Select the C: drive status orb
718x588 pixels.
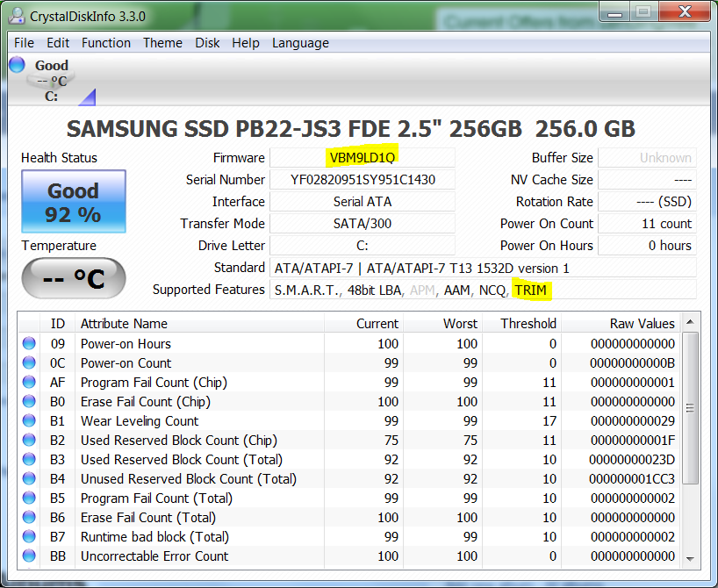click(17, 65)
